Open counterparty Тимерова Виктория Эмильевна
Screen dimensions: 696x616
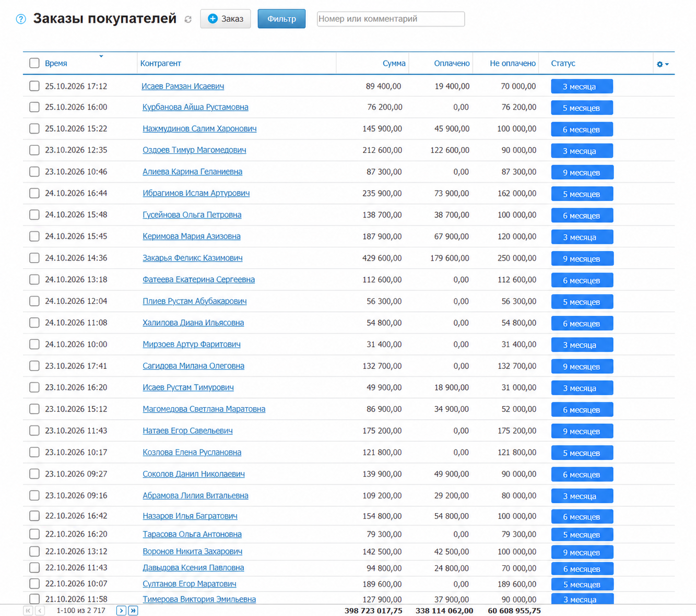tap(199, 599)
